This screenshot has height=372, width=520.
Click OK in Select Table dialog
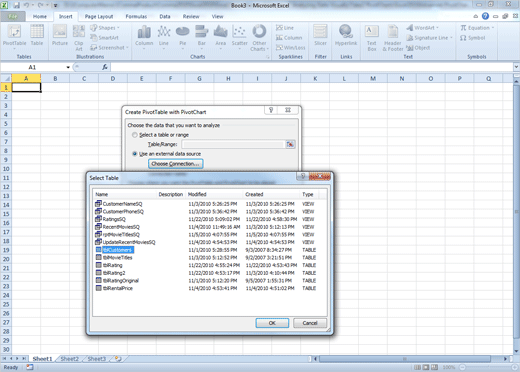coord(272,323)
